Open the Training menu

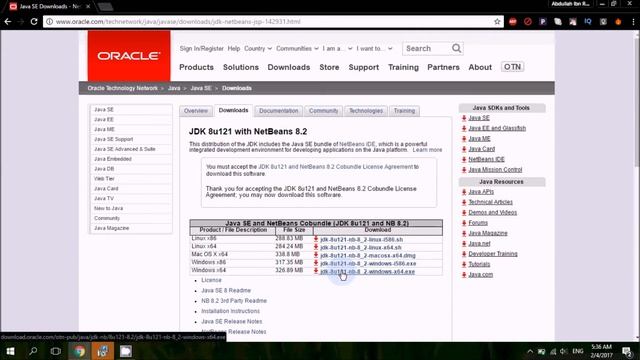(403, 67)
